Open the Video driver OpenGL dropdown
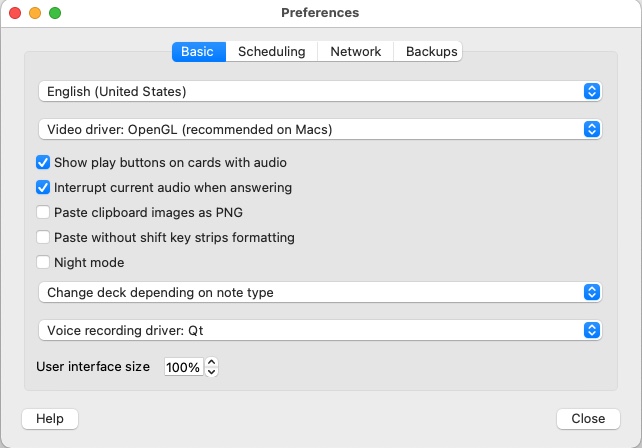Screen dimensions: 642x448 (320, 129)
